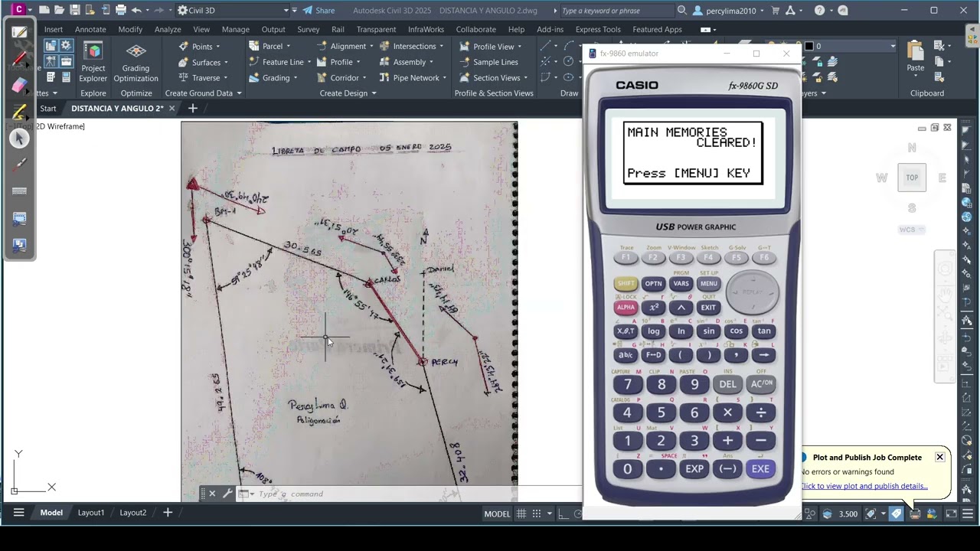Viewport: 980px width, 551px height.
Task: Click the F1 Trace key on the calculator
Action: point(626,258)
